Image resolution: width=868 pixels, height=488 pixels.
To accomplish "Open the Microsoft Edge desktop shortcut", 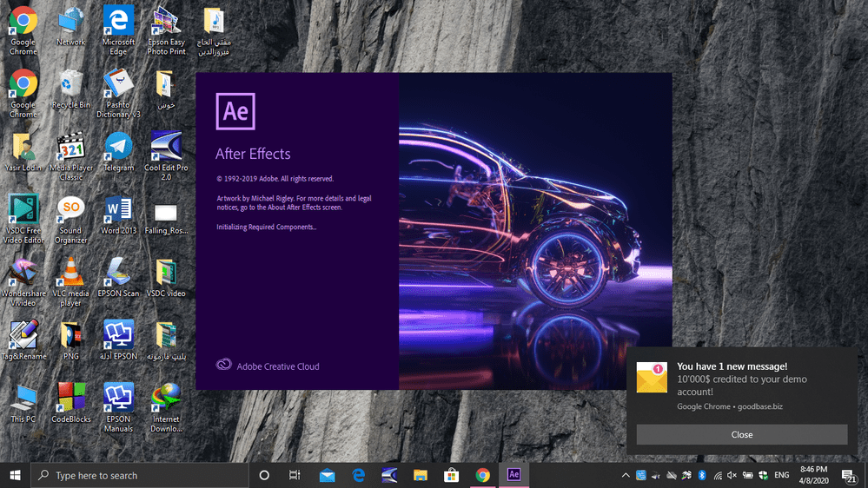I will (x=118, y=31).
